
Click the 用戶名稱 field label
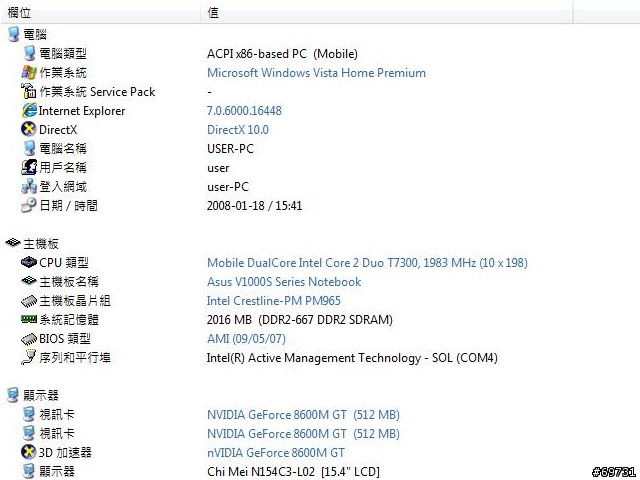coord(63,168)
